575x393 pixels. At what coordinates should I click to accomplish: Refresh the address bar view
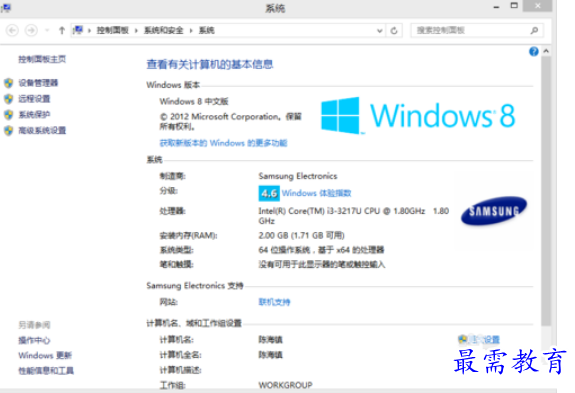[394, 31]
